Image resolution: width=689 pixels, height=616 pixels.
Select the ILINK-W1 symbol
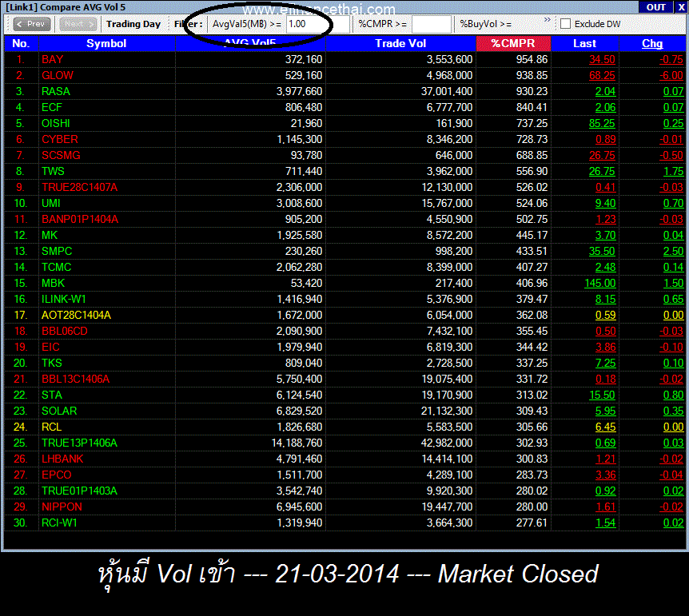(x=64, y=299)
